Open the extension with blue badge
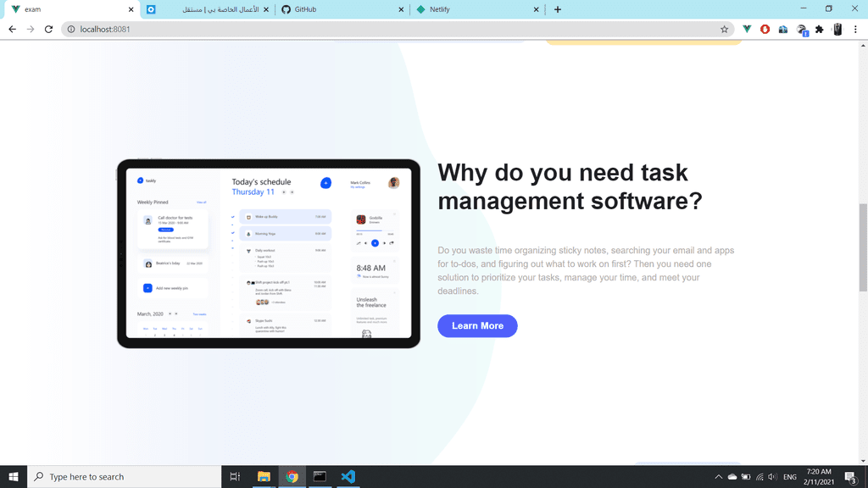 pyautogui.click(x=802, y=30)
